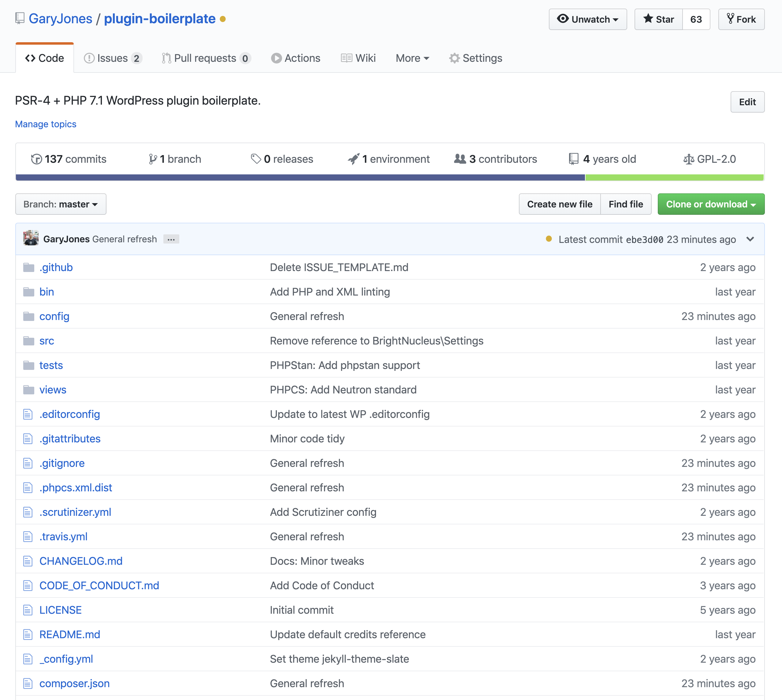
Task: Click the rocket environment icon
Action: pyautogui.click(x=353, y=159)
